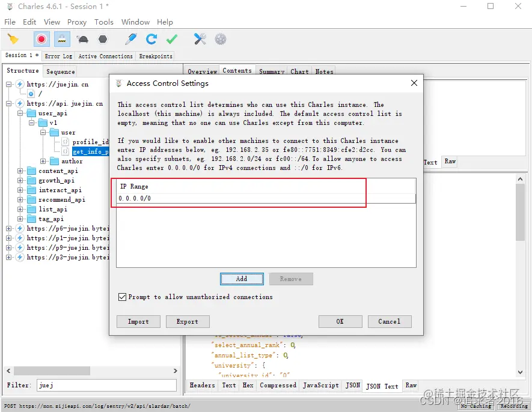The width and height of the screenshot is (532, 412).
Task: Expand the content_api folder
Action: (20, 171)
